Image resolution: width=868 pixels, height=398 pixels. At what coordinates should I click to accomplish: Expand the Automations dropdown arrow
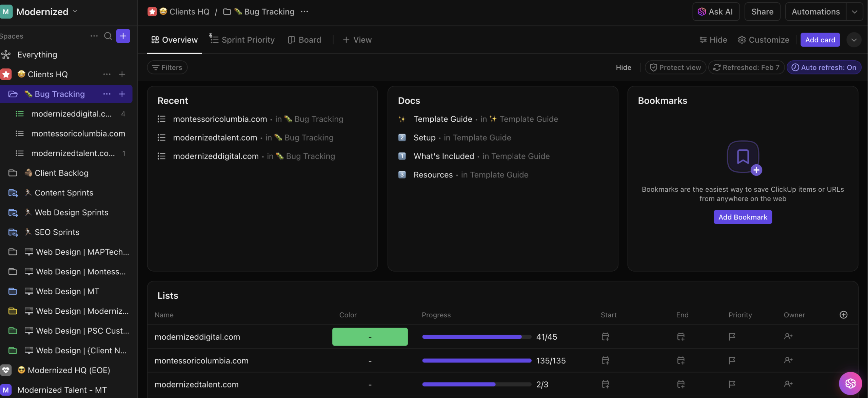point(854,12)
